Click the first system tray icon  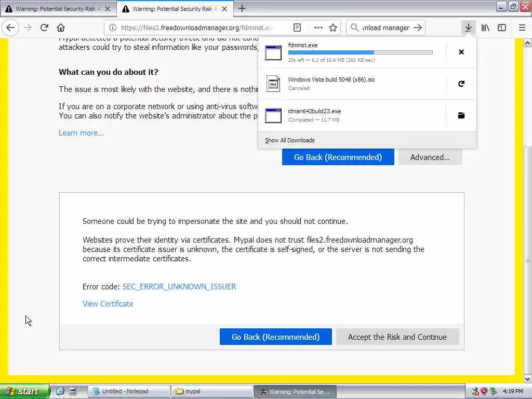click(x=475, y=391)
